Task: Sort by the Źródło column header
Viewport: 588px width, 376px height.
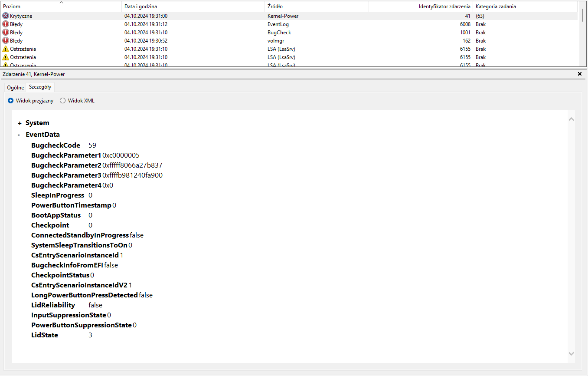Action: [317, 7]
